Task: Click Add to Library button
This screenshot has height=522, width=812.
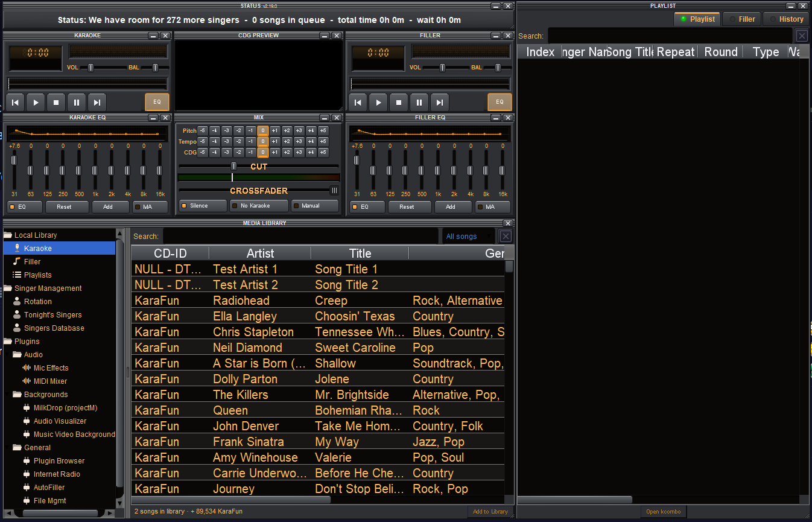Action: click(490, 512)
